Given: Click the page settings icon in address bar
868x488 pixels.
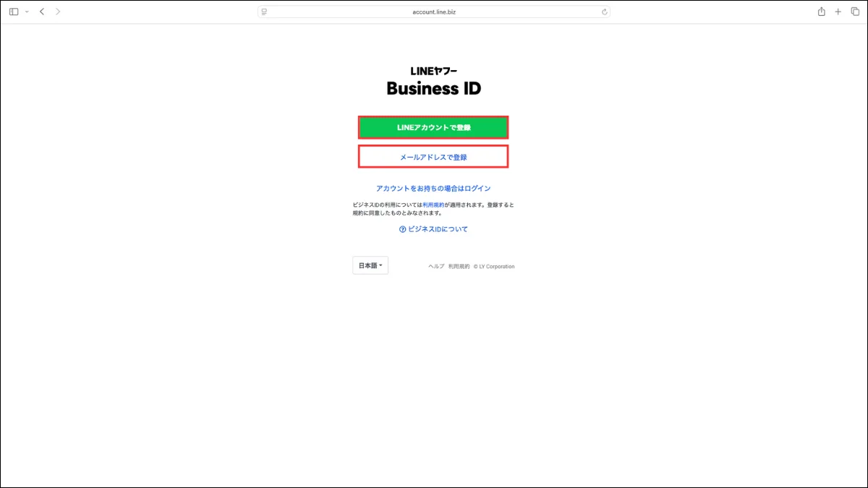Looking at the screenshot, I should (265, 12).
